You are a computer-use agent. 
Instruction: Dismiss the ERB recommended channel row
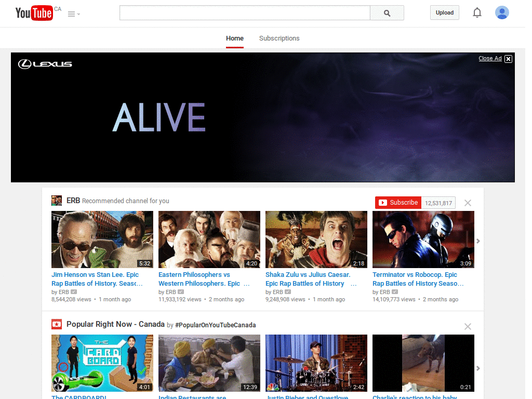[467, 203]
